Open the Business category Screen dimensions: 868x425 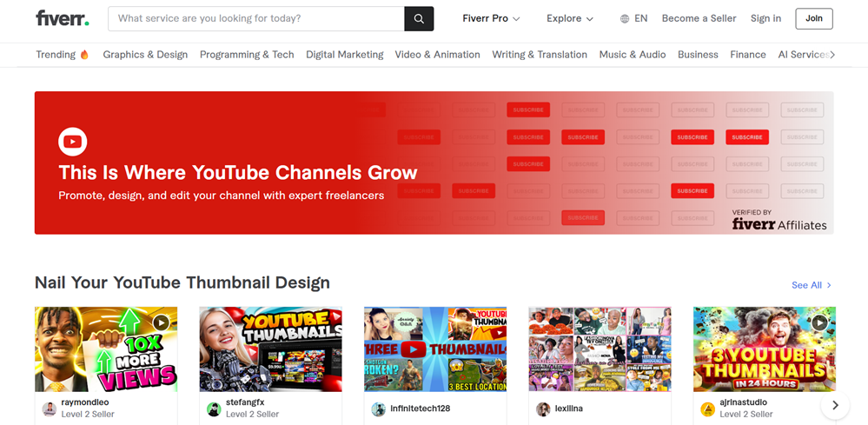(x=698, y=54)
